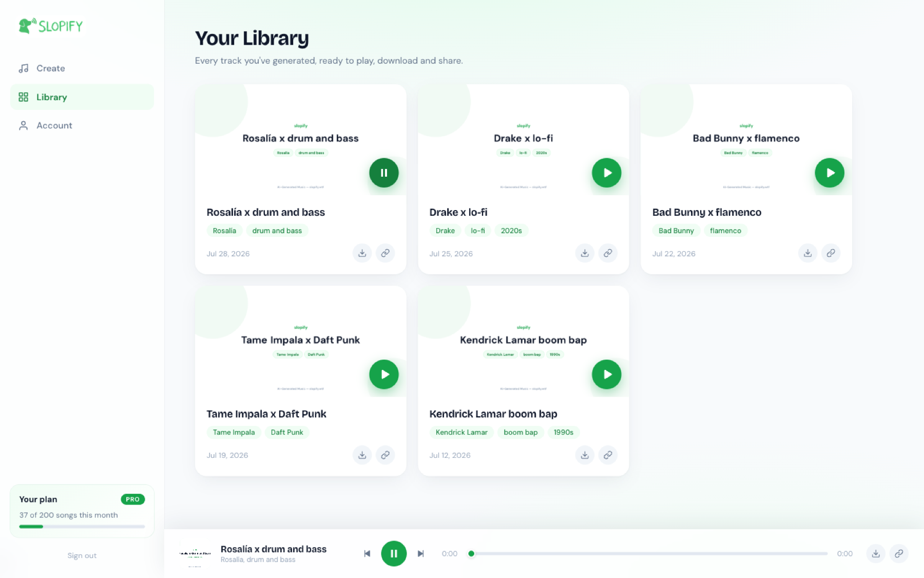
Task: Click 'Jul 28, 2026' date text
Action: tap(228, 254)
